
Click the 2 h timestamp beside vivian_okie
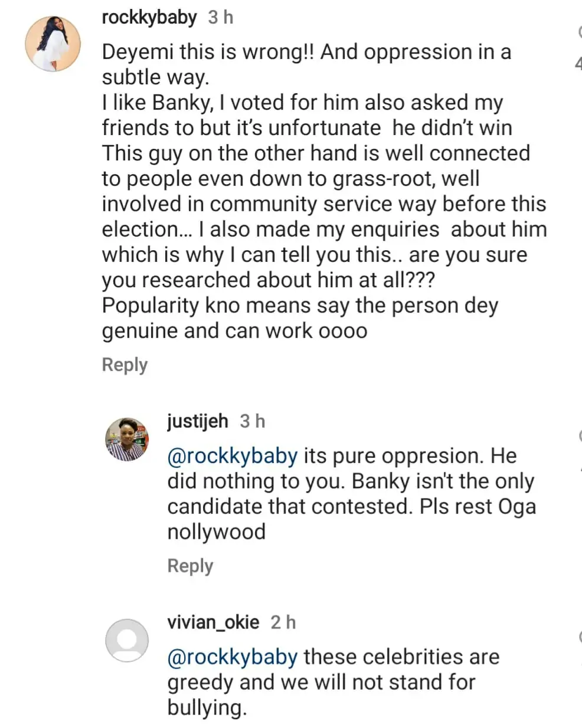tap(283, 622)
